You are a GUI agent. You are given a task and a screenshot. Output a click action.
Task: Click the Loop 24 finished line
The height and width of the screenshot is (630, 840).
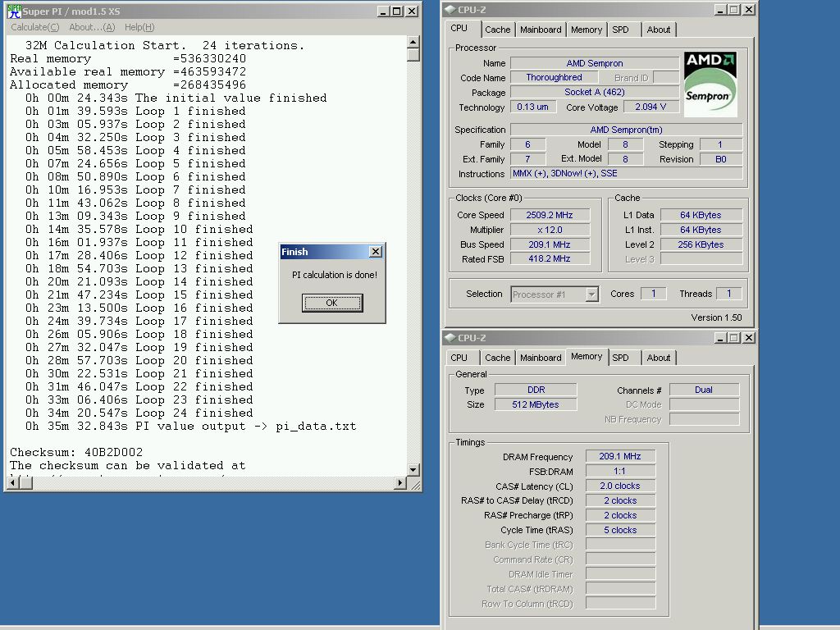tap(139, 413)
